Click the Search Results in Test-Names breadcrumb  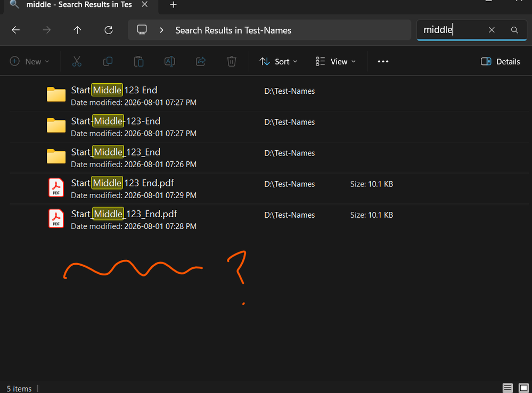[233, 30]
